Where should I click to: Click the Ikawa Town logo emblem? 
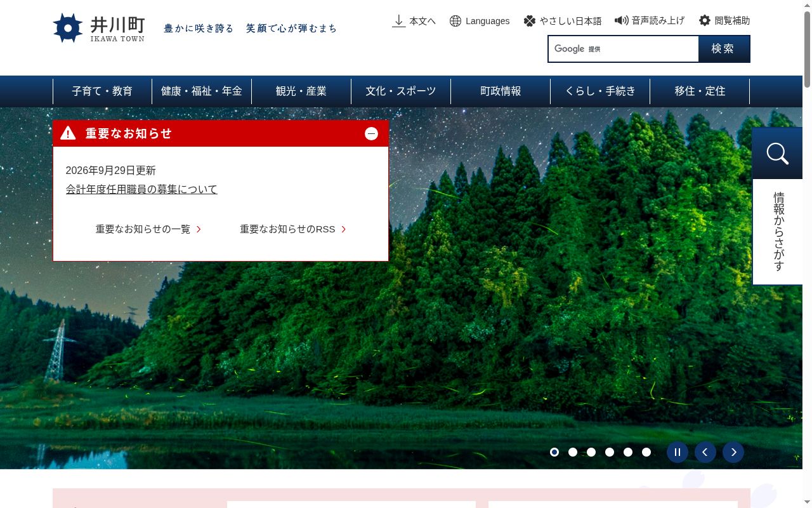click(x=68, y=28)
